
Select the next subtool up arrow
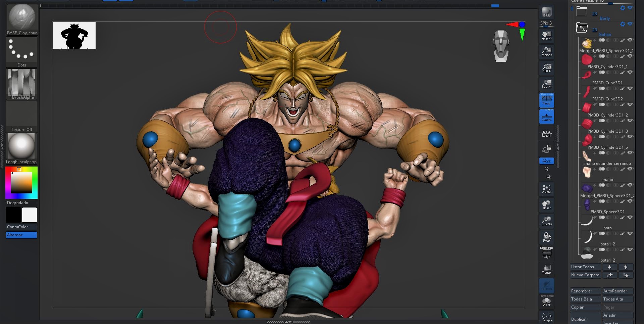(609, 267)
